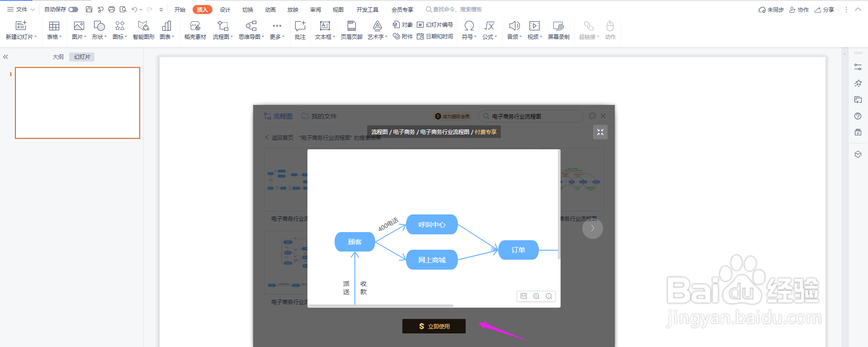Attach a file via 附件
868x347 pixels.
tap(403, 36)
